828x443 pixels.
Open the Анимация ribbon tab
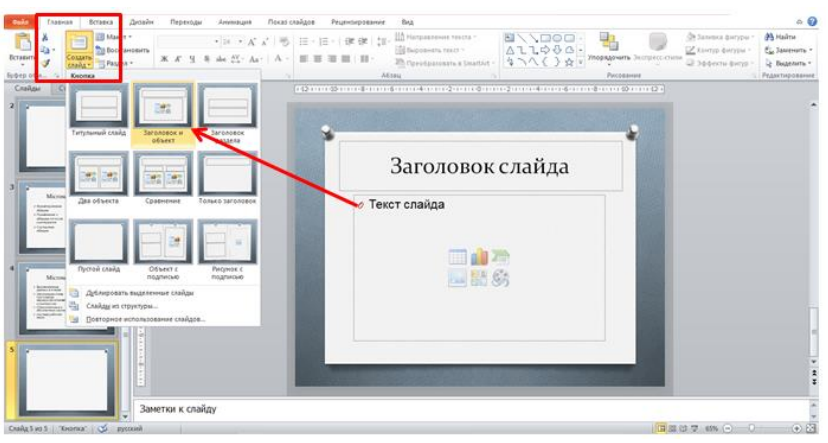click(236, 20)
